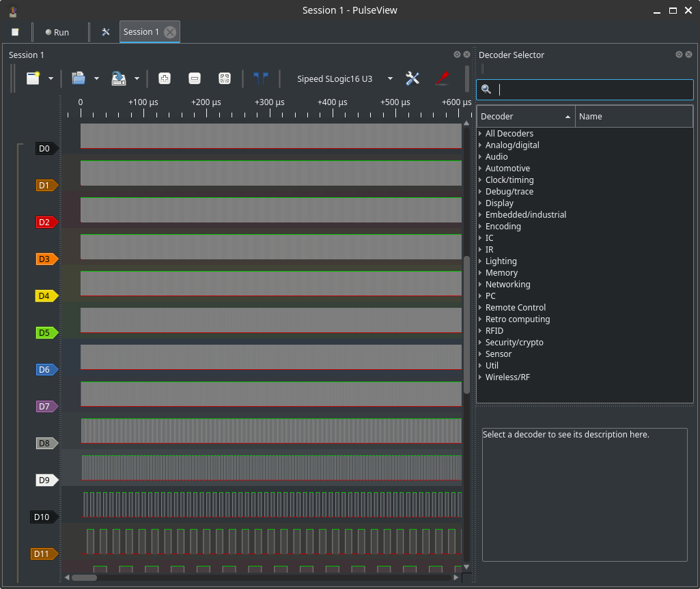The height and width of the screenshot is (589, 700).
Task: Click the Run capture button
Action: (x=57, y=32)
